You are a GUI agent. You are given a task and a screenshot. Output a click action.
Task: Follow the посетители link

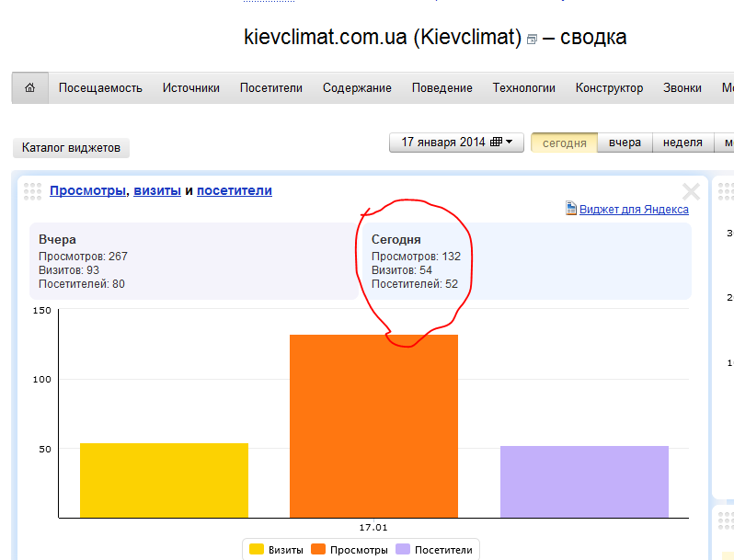coord(234,191)
